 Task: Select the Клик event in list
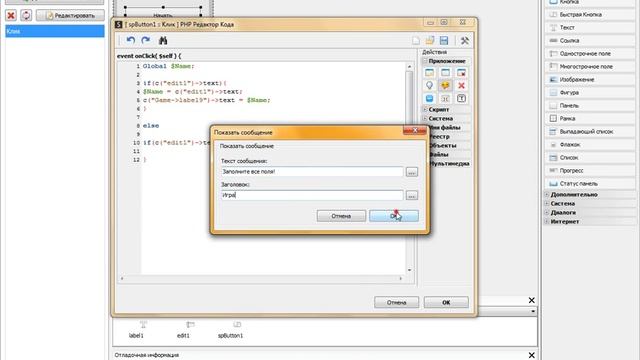55,31
